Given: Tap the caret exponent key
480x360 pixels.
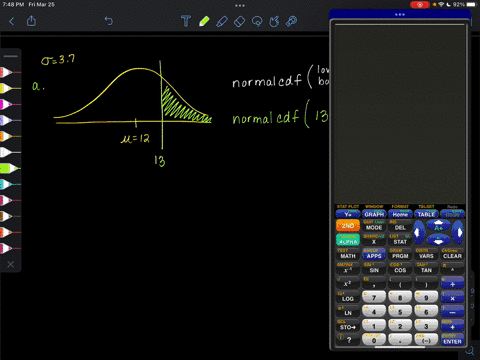Looking at the screenshot, I should click(452, 270).
